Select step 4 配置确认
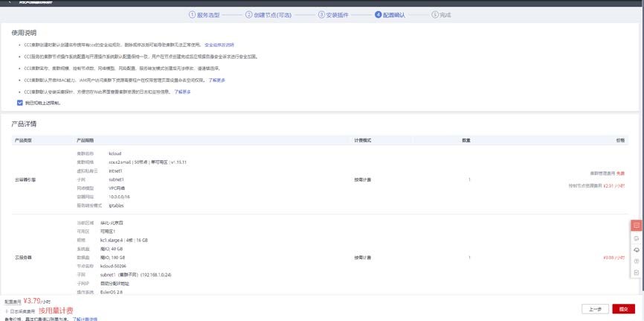Image resolution: width=644 pixels, height=321 pixels. coord(390,15)
